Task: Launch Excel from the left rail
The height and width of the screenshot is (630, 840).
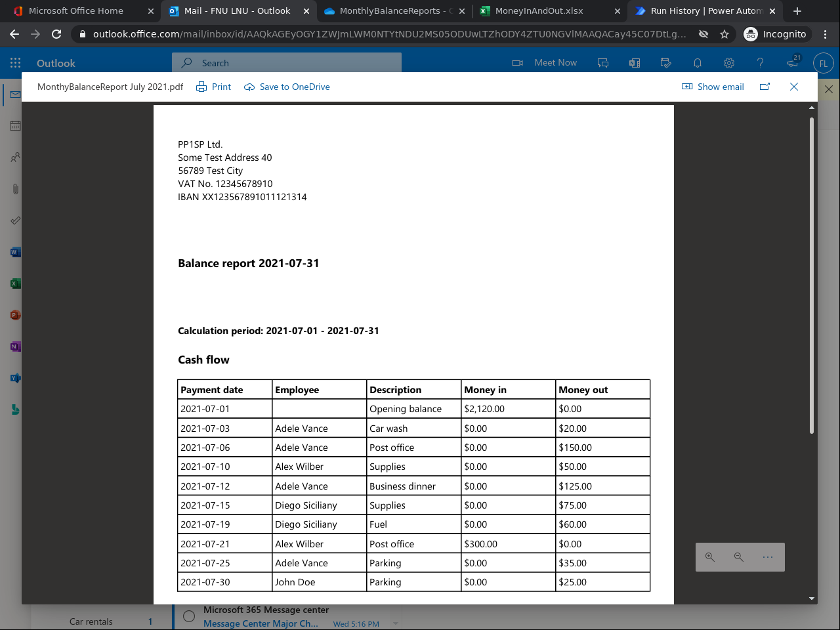Action: pos(15,283)
